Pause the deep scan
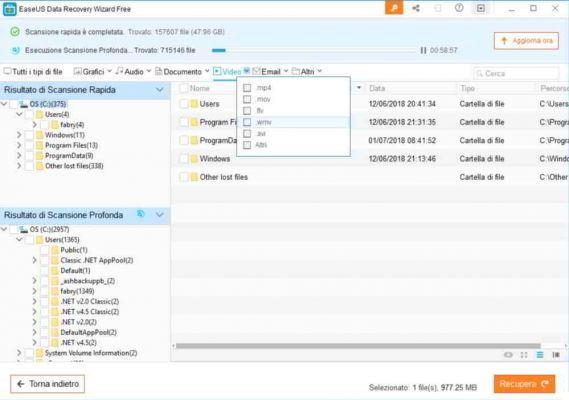Viewport: 569px width, 400px height. [x=423, y=50]
